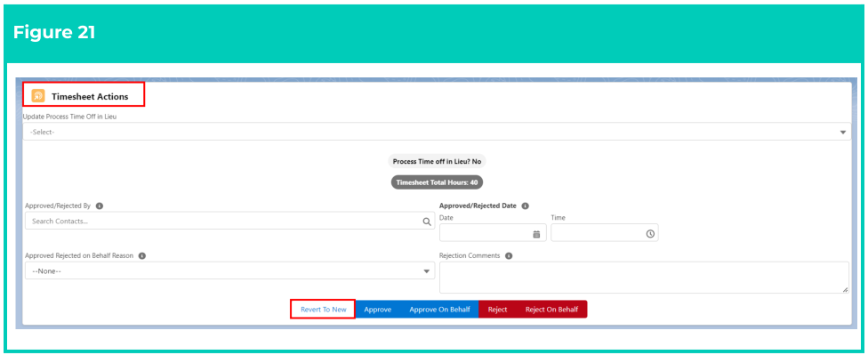Click the Timesheet Actions heading text
This screenshot has height=355, width=868.
tap(90, 96)
